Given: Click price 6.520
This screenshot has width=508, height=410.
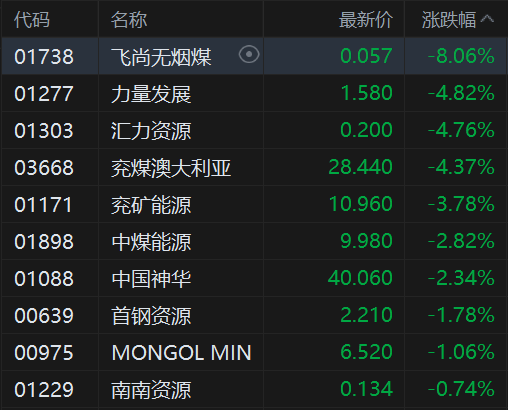Looking at the screenshot, I should (366, 352).
